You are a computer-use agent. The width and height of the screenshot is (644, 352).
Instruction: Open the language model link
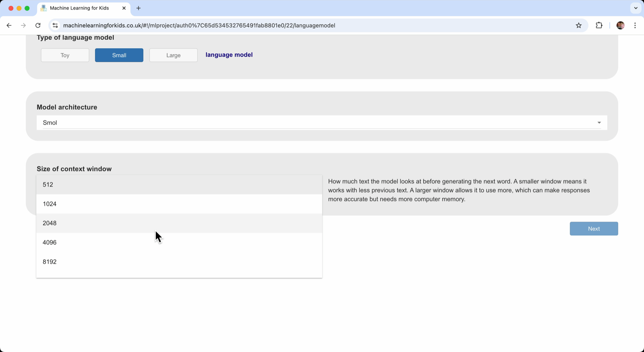pyautogui.click(x=229, y=55)
